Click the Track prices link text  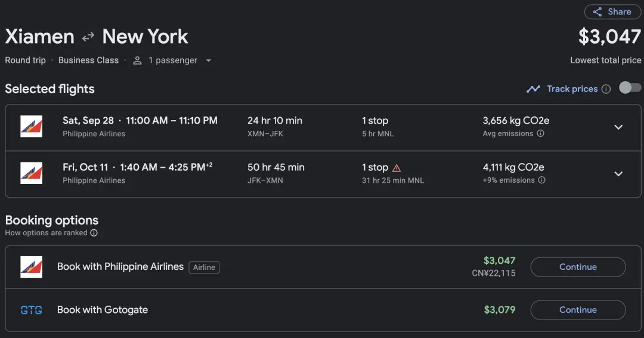(572, 89)
